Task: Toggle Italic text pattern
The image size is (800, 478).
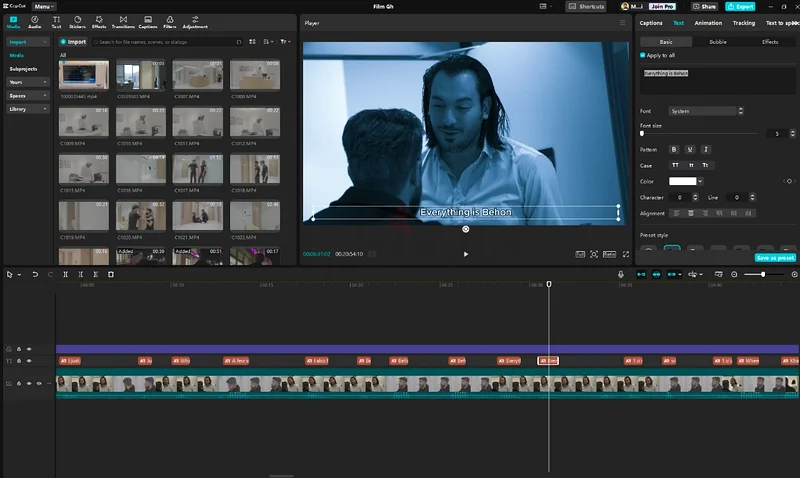Action: [706, 149]
